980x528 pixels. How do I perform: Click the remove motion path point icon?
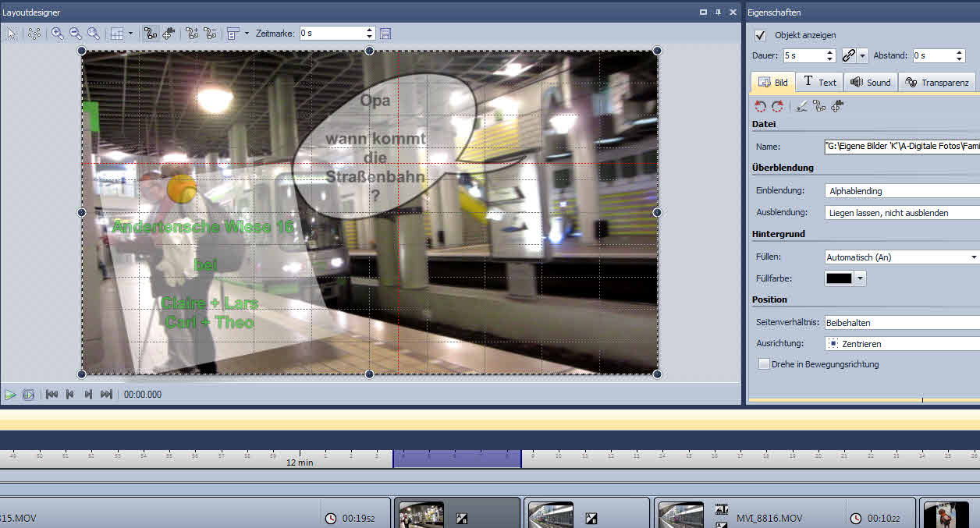point(209,34)
